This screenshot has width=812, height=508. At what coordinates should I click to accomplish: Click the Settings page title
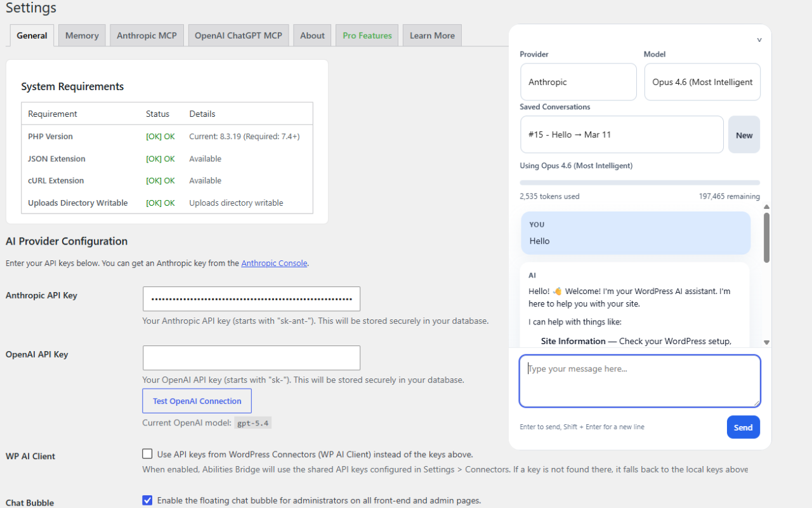tap(31, 8)
